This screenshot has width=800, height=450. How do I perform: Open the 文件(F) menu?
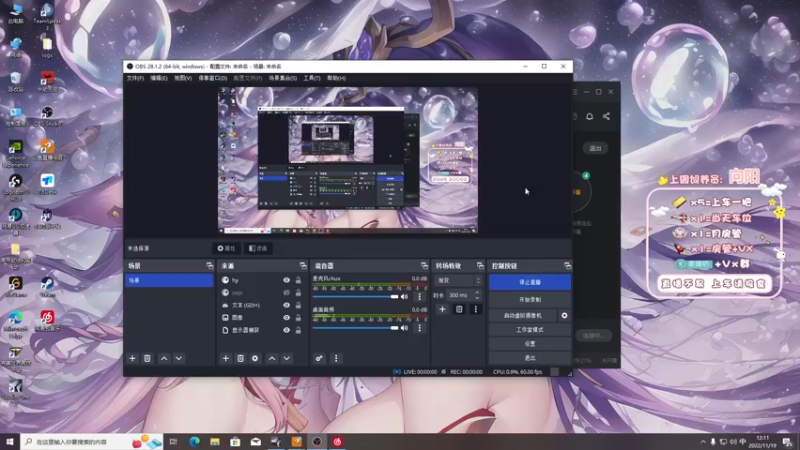[x=135, y=78]
